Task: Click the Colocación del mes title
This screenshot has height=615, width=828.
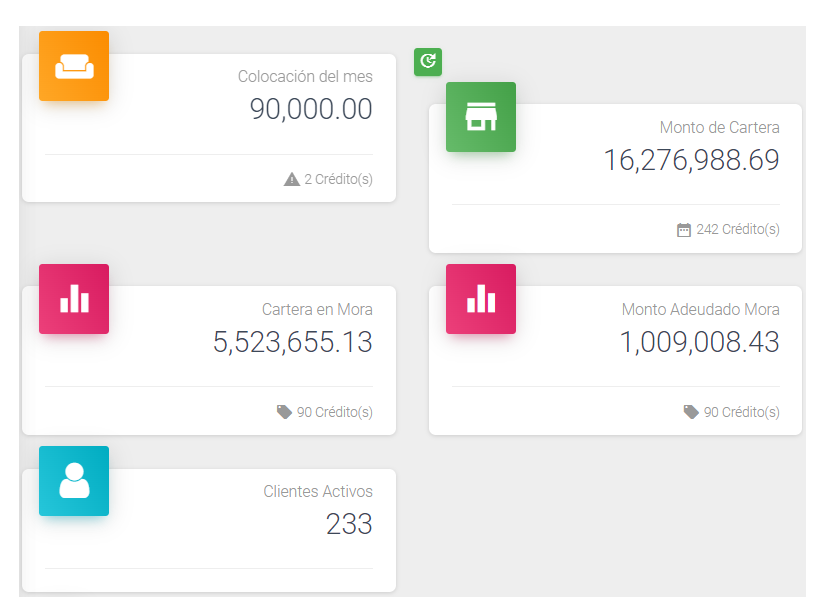Action: coord(305,76)
